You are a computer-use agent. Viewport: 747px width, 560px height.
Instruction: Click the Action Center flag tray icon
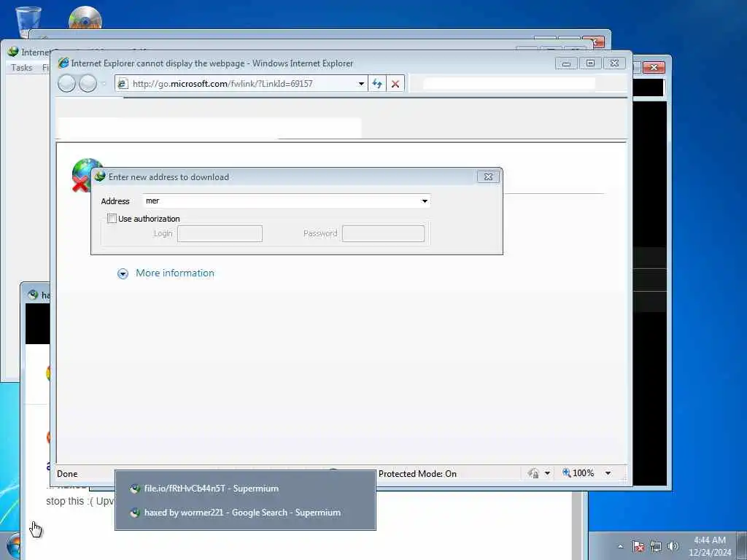click(x=638, y=547)
